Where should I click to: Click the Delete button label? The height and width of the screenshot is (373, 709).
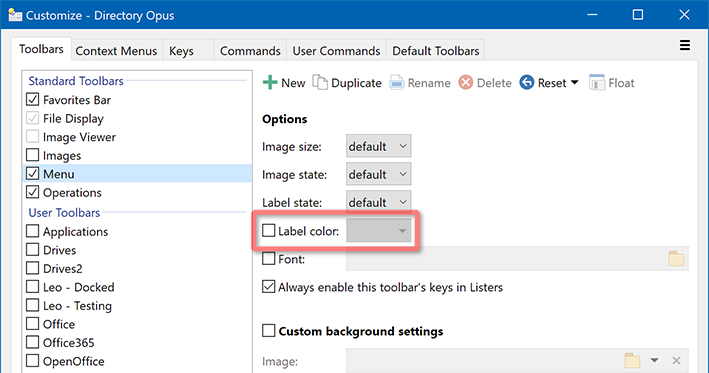click(494, 83)
